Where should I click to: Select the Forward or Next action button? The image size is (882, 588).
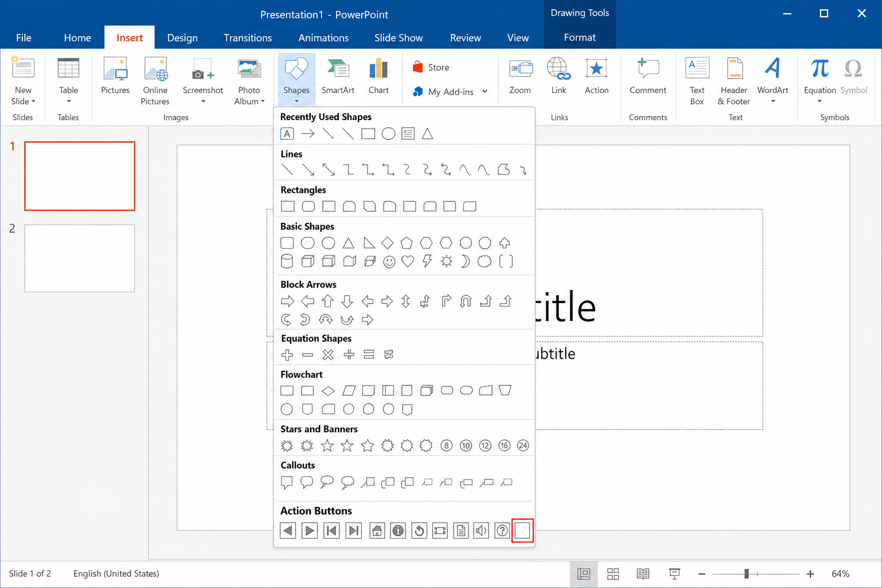(310, 531)
